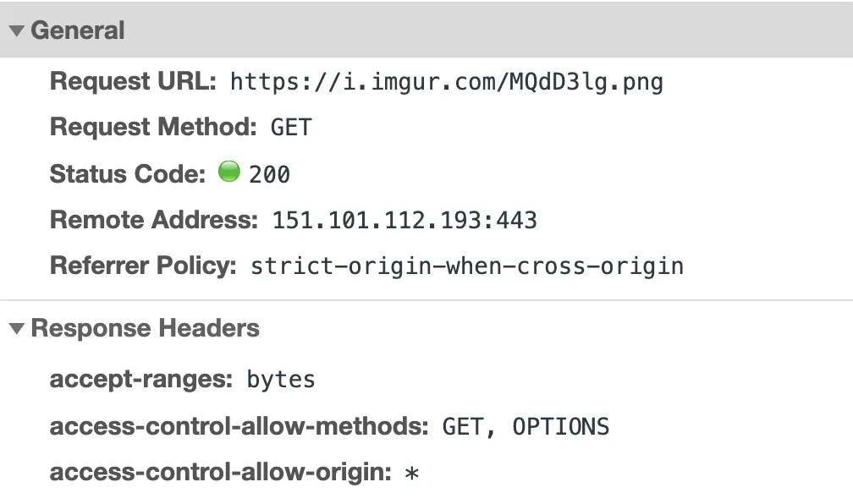Click the remote address 151.101.112.193:443

404,221
